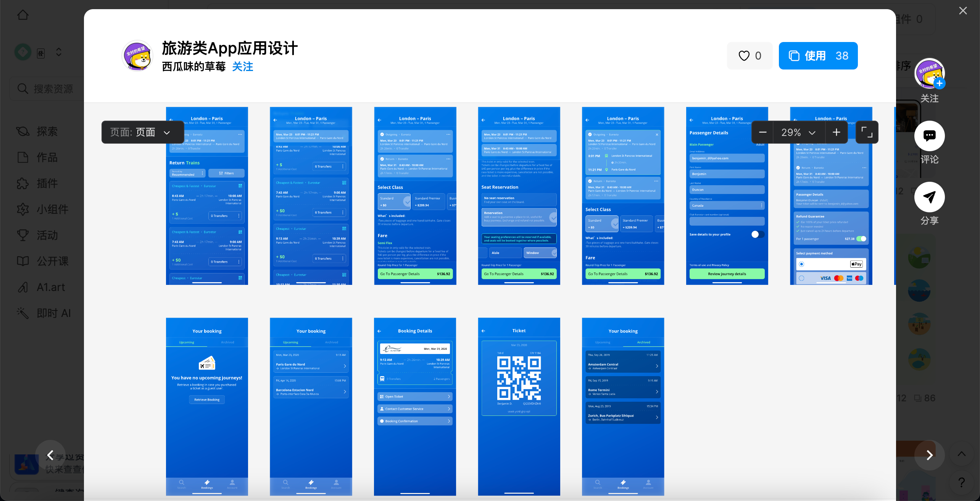
Task: Click the fullscreen expand icon
Action: point(867,132)
